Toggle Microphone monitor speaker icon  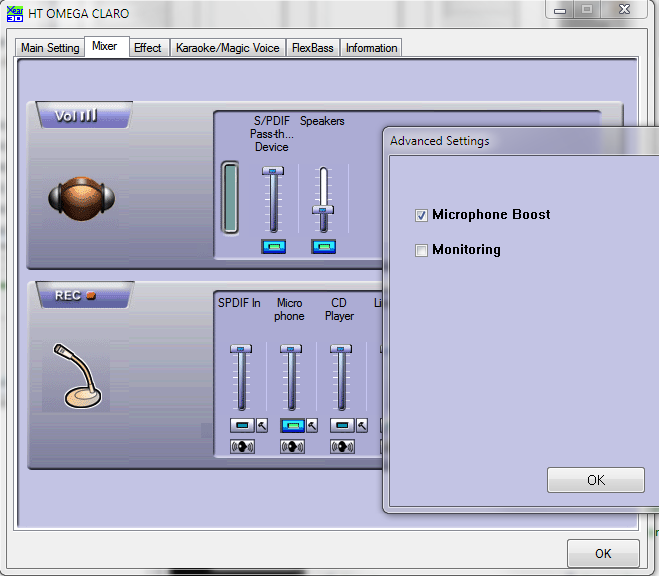pyautogui.click(x=293, y=446)
